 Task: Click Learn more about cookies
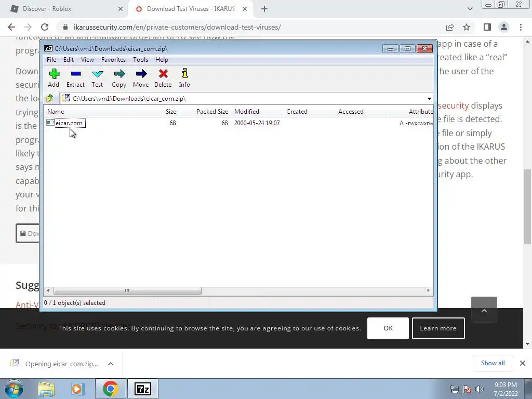pos(438,328)
